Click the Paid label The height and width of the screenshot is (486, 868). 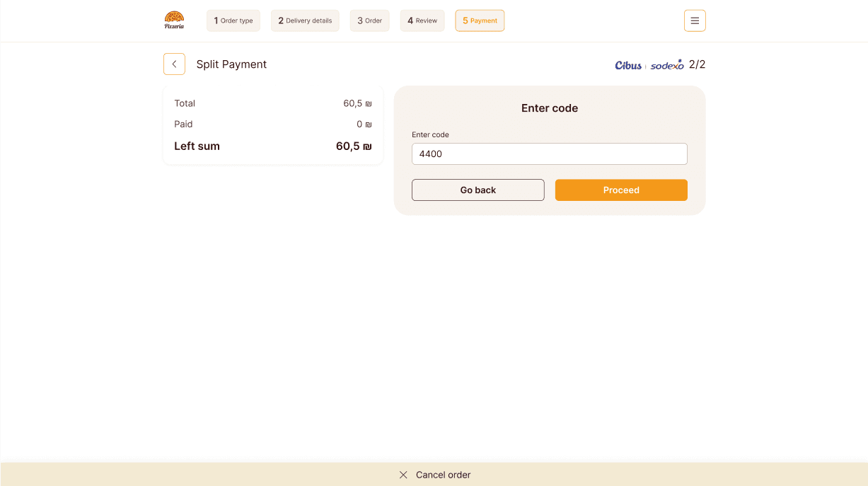tap(183, 124)
